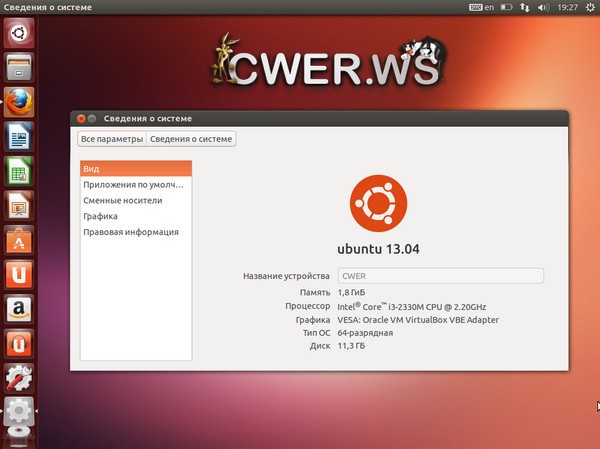Viewport: 600px width, 449px height.
Task: Launch Amazon launcher icon
Action: pos(17,308)
